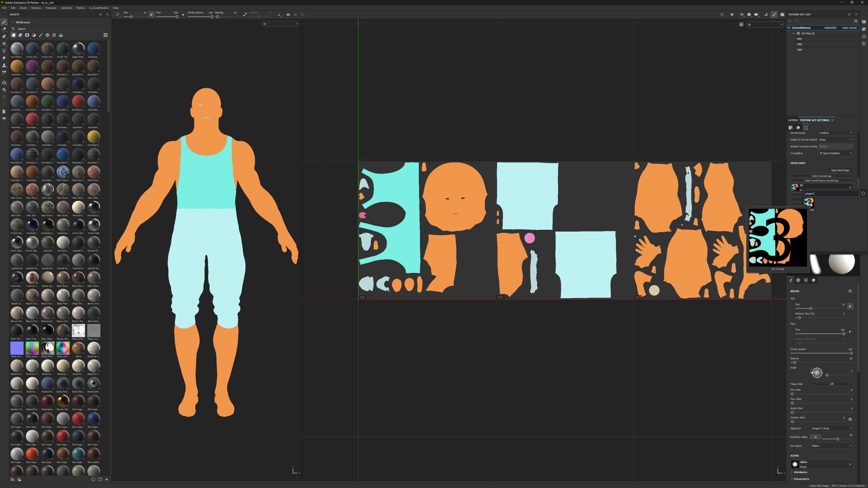Switch to the Layers tab
Image resolution: width=868 pixels, height=488 pixels.
[x=793, y=120]
